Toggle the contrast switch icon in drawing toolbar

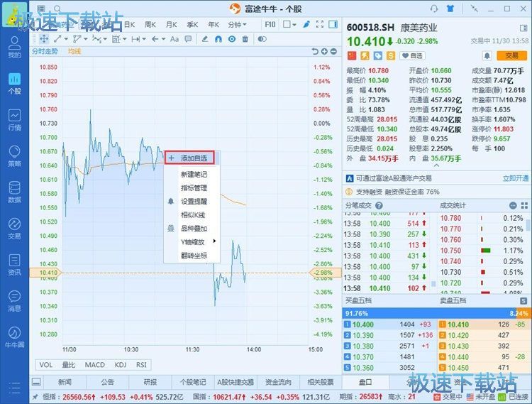[x=262, y=39]
